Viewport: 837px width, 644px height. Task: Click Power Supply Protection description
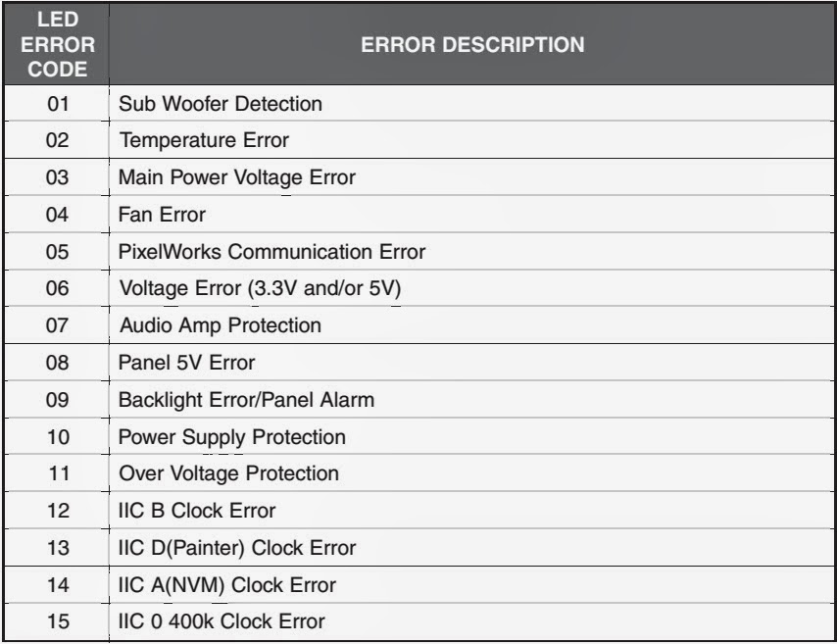point(231,436)
